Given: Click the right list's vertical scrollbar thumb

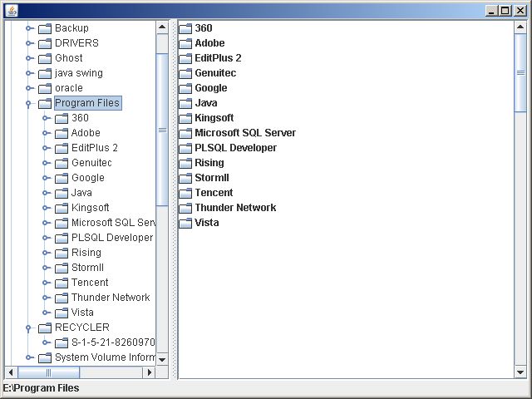Looking at the screenshot, I should [x=520, y=72].
